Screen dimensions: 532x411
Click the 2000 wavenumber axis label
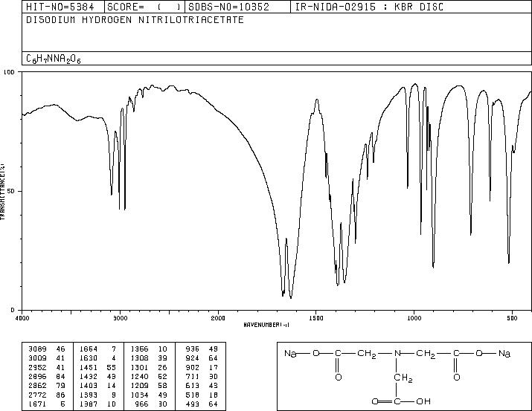218,318
